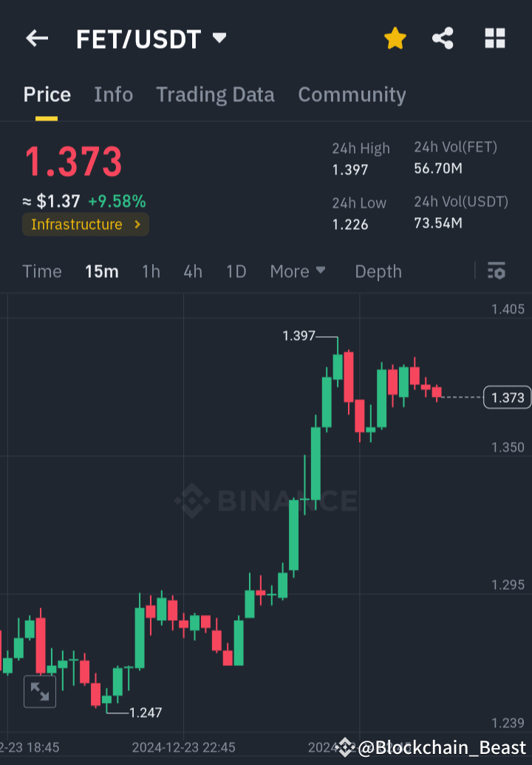Click the back arrow to exit chart
This screenshot has height=765, width=532.
pos(37,38)
